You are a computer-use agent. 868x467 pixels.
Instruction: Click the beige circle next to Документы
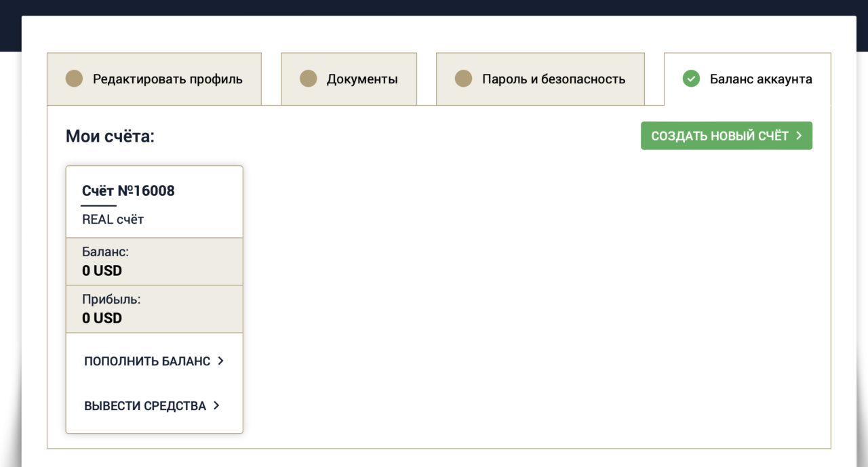(308, 79)
